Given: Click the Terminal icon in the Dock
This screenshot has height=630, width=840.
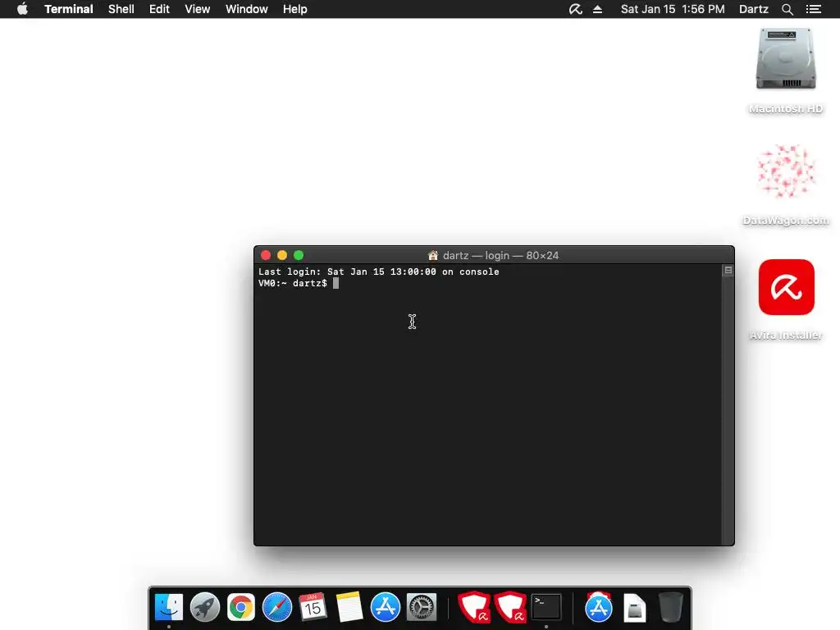Looking at the screenshot, I should pyautogui.click(x=546, y=608).
